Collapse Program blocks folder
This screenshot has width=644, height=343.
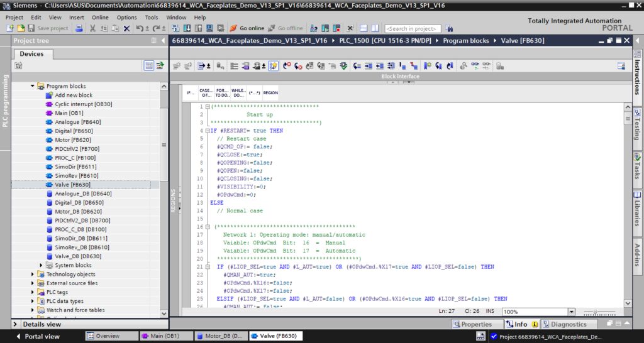pyautogui.click(x=33, y=86)
